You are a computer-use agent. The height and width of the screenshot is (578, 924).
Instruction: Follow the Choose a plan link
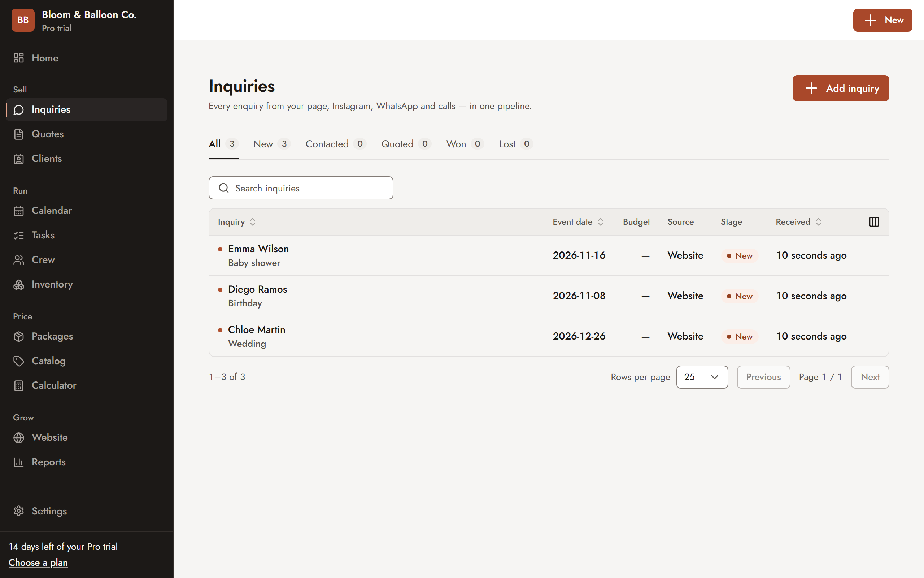click(38, 563)
